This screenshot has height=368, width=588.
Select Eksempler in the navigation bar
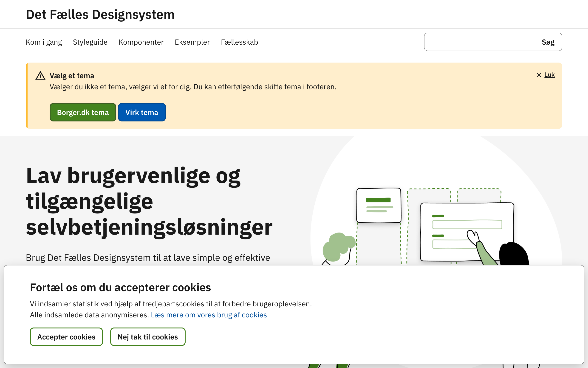click(192, 42)
